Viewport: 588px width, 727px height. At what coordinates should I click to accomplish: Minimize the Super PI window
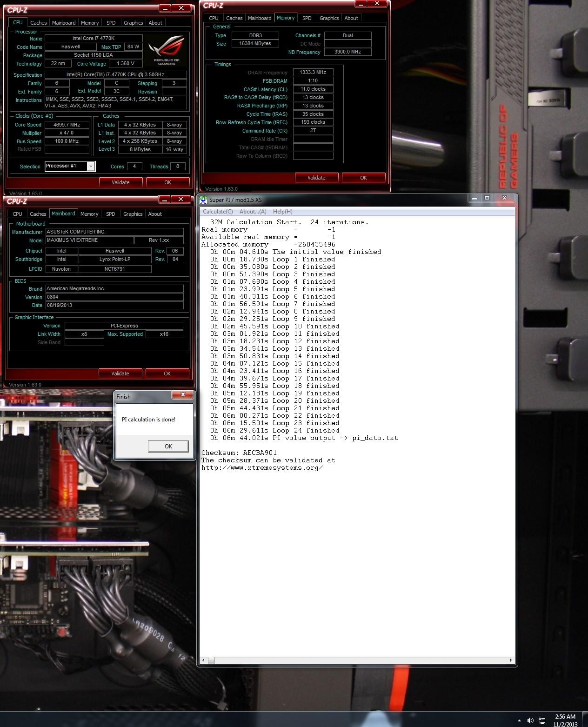coord(475,198)
